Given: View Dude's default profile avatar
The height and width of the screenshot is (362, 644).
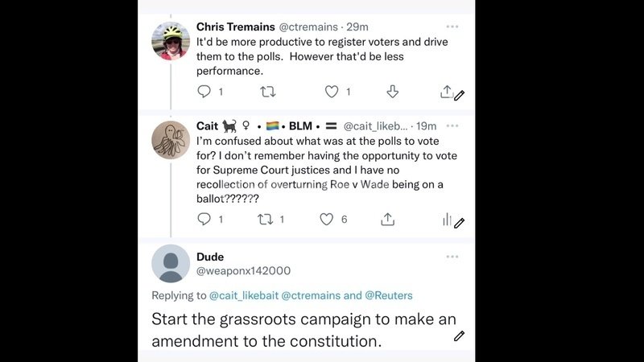Looking at the screenshot, I should [171, 264].
